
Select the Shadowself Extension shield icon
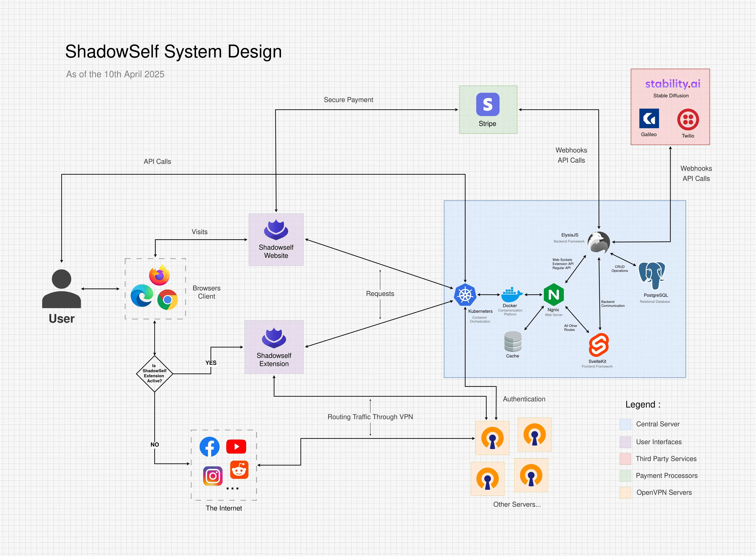pos(274,338)
